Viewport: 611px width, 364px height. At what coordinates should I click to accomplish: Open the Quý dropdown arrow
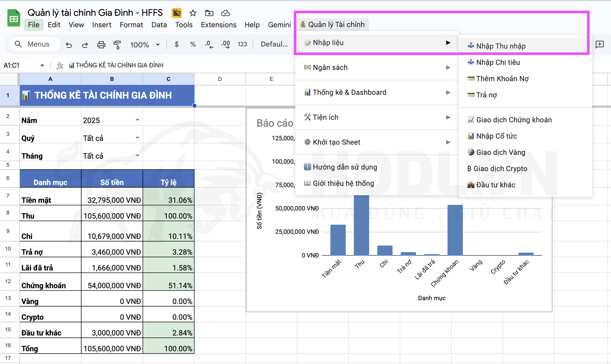coord(137,138)
